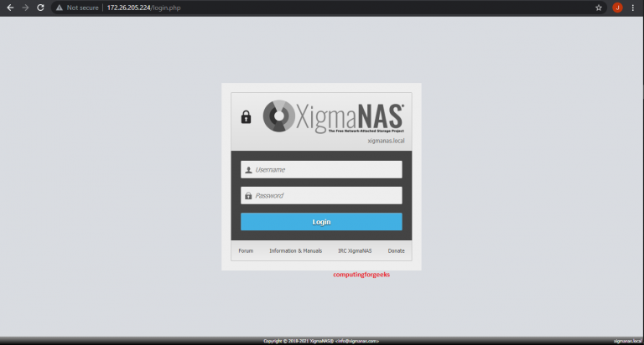Reload the login page
This screenshot has height=345, width=644.
pyautogui.click(x=40, y=8)
